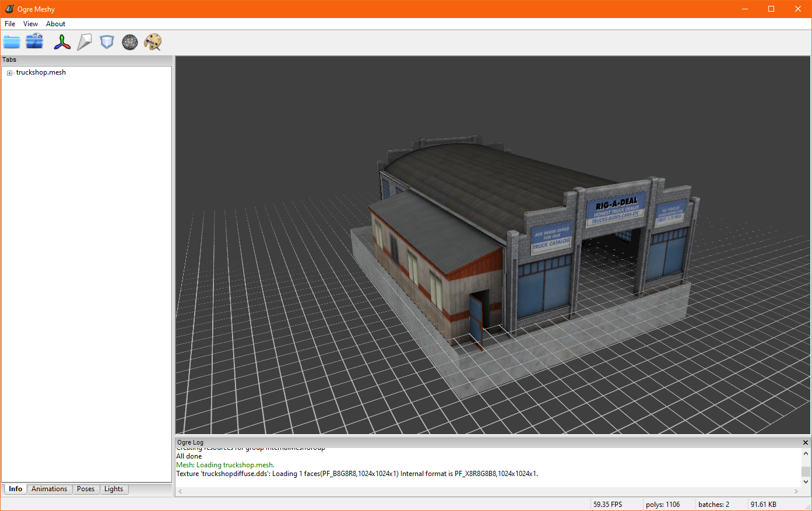Toggle the wireframe sphere icon
This screenshot has width=812, height=511.
click(129, 42)
